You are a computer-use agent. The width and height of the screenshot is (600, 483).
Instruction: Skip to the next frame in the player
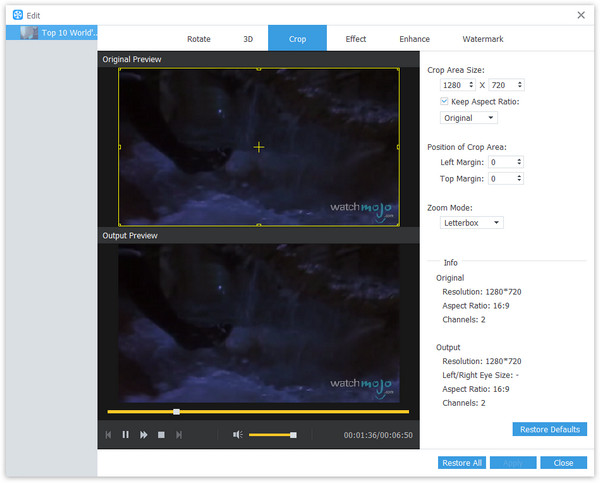coord(179,435)
